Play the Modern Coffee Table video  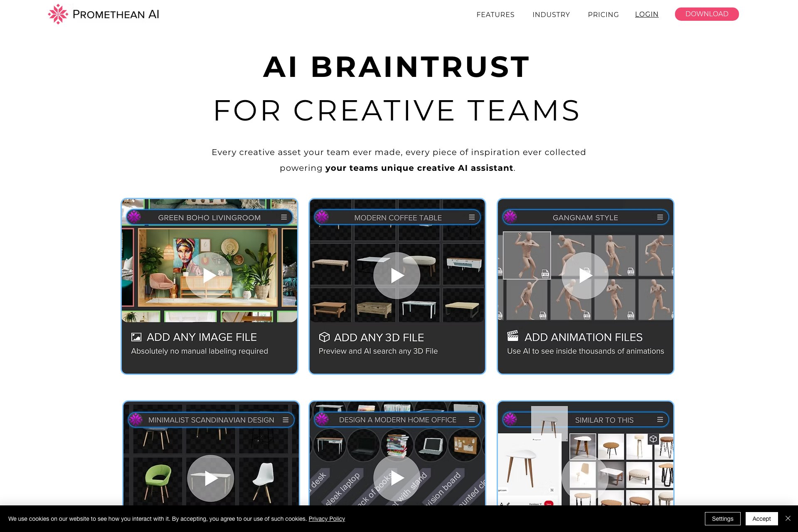point(397,275)
